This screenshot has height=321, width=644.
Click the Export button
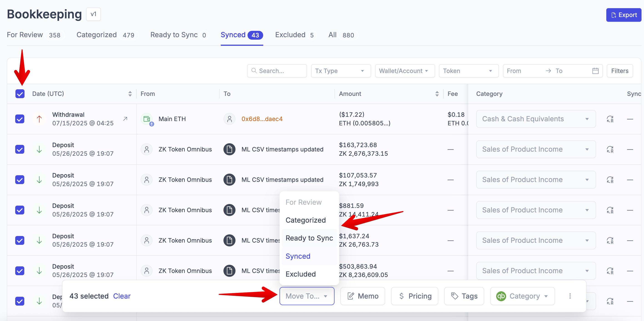click(623, 15)
